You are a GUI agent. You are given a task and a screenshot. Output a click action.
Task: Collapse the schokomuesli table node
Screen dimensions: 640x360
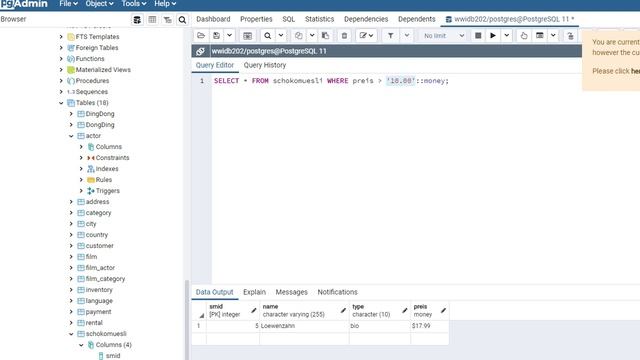(71, 334)
